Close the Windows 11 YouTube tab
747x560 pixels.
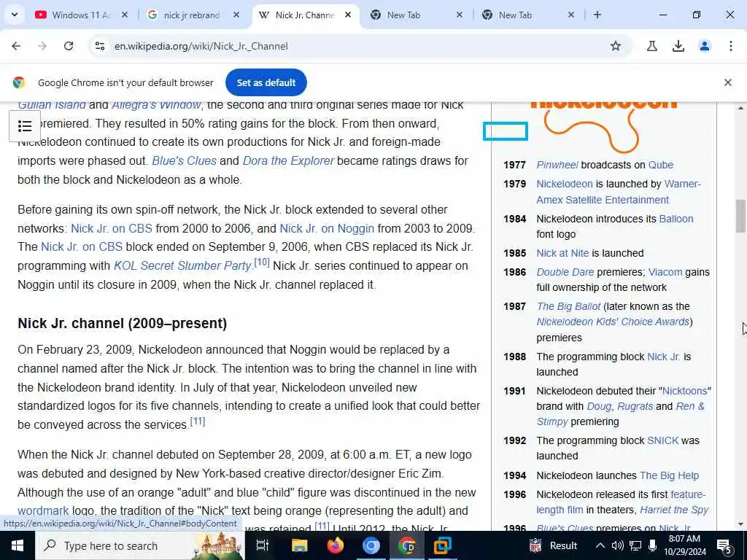pos(124,15)
